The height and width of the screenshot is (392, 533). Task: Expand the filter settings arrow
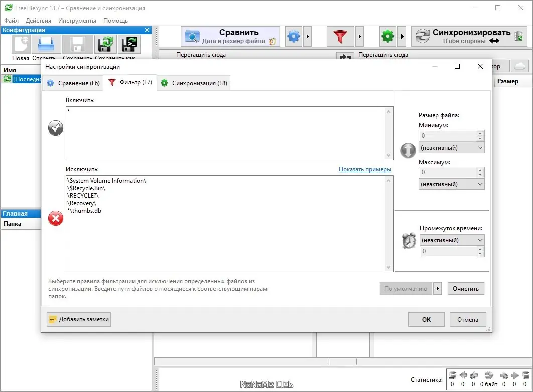click(x=360, y=36)
